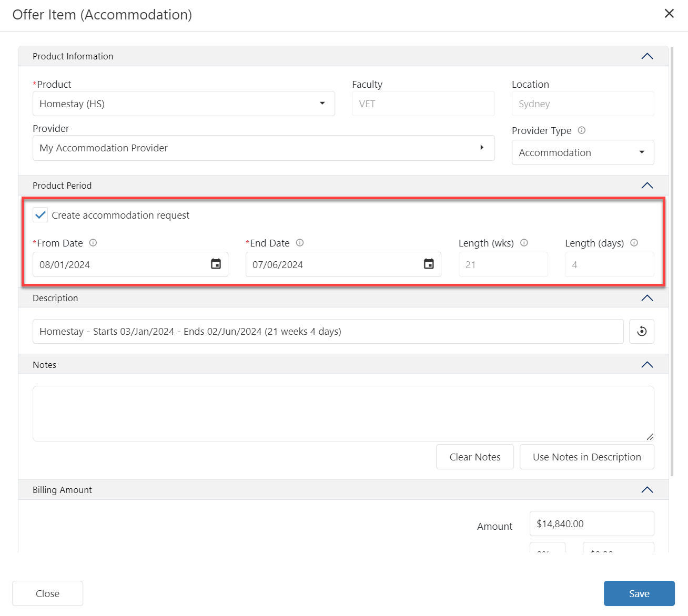The width and height of the screenshot is (688, 616).
Task: Save the offer item
Action: 639,593
